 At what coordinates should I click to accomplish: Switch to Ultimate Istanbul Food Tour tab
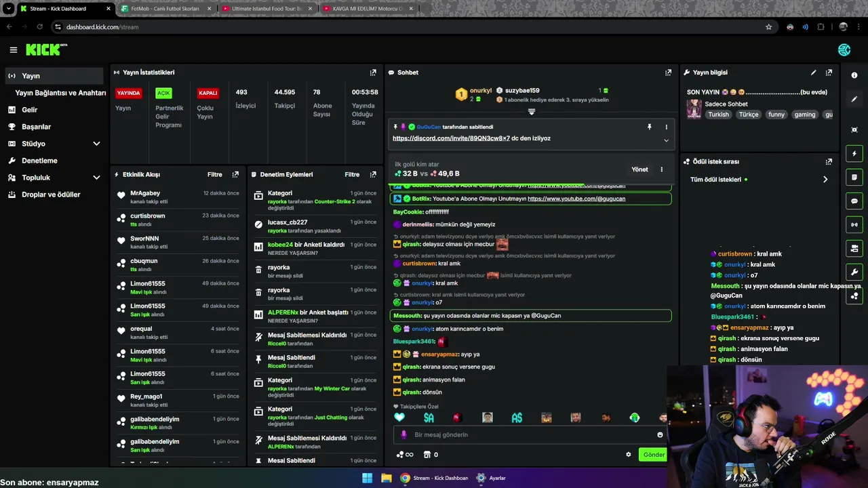(x=267, y=9)
